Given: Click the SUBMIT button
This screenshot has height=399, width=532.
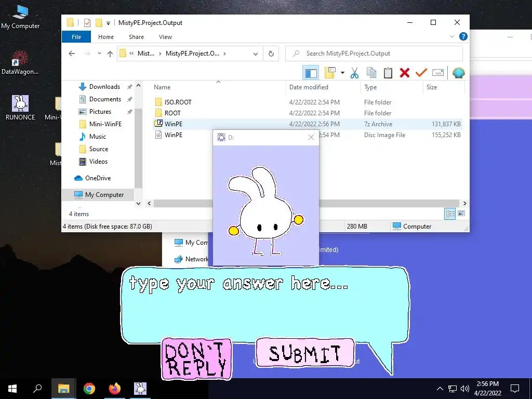Looking at the screenshot, I should click(x=305, y=353).
